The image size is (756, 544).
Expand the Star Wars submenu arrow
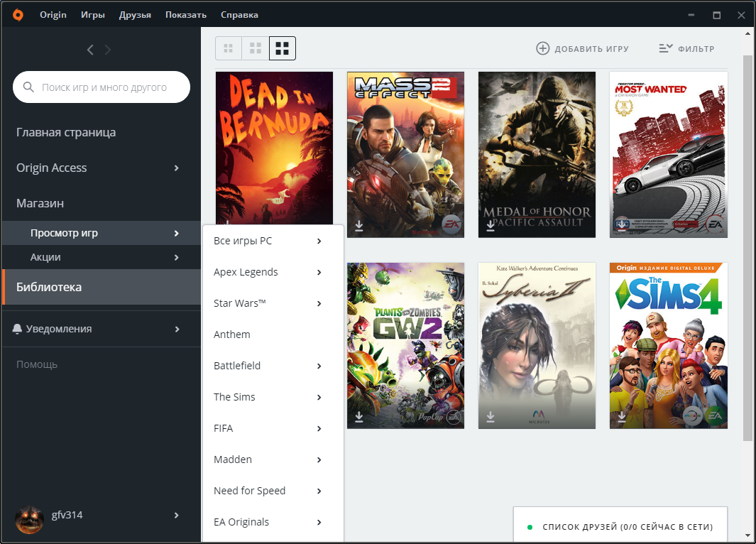coord(319,303)
